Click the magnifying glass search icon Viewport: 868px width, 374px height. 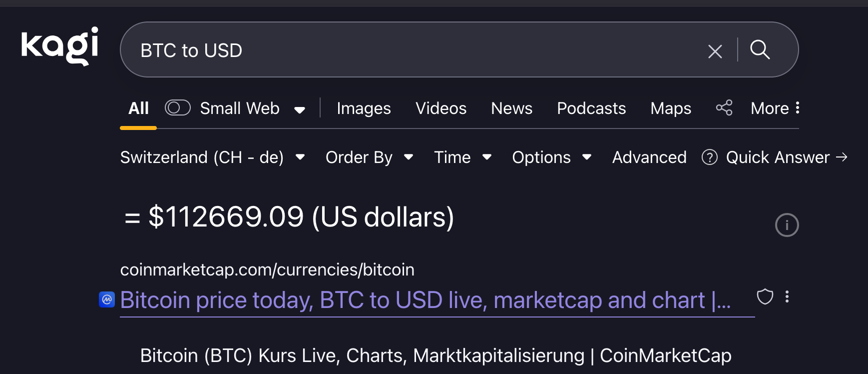760,50
